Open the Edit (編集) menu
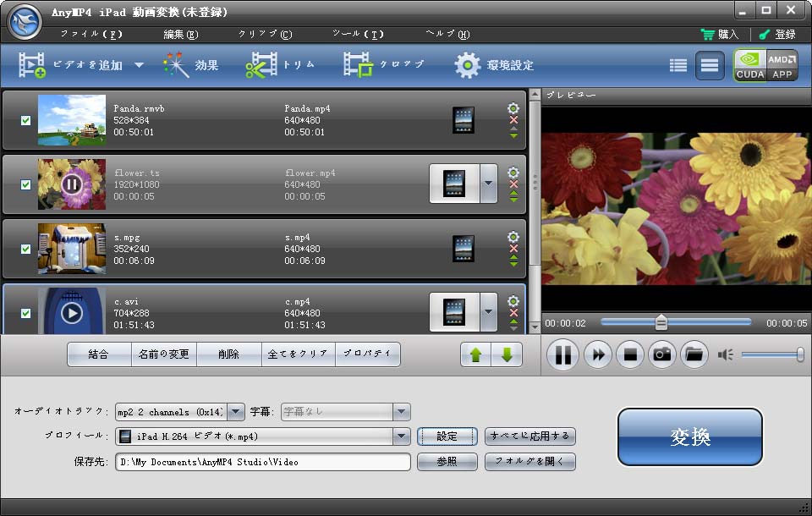 pyautogui.click(x=181, y=34)
